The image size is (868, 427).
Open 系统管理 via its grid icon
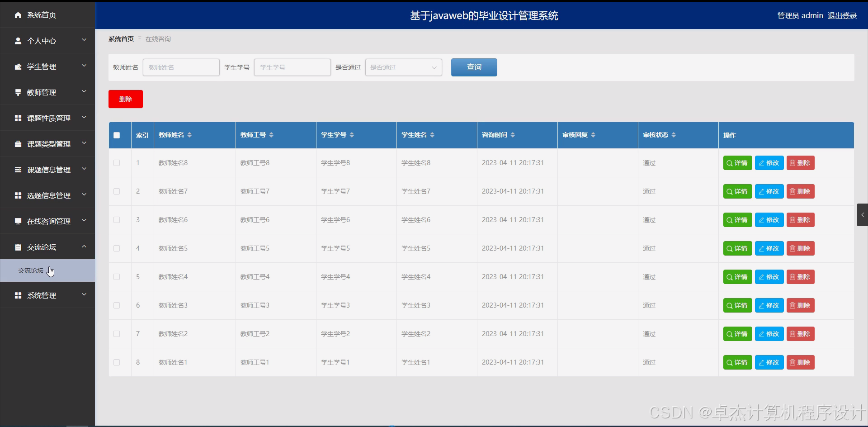[x=18, y=295]
